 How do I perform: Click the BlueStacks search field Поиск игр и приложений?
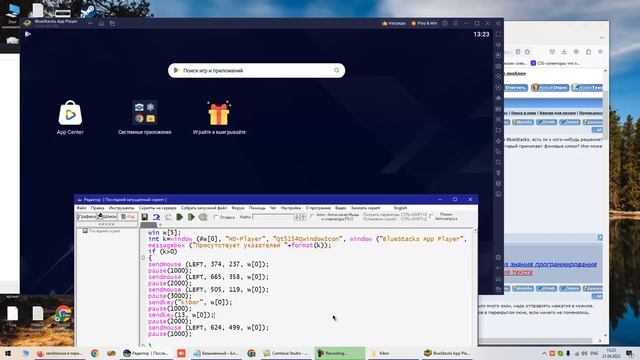[x=256, y=70]
